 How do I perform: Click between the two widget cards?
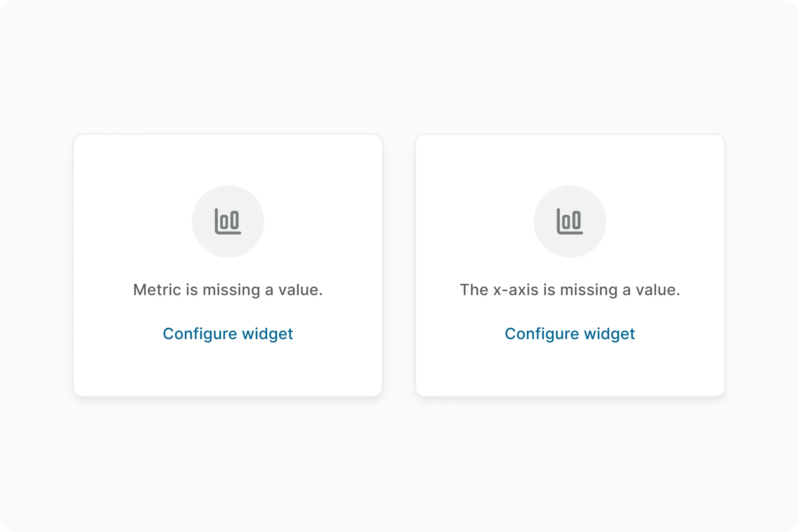point(399,265)
